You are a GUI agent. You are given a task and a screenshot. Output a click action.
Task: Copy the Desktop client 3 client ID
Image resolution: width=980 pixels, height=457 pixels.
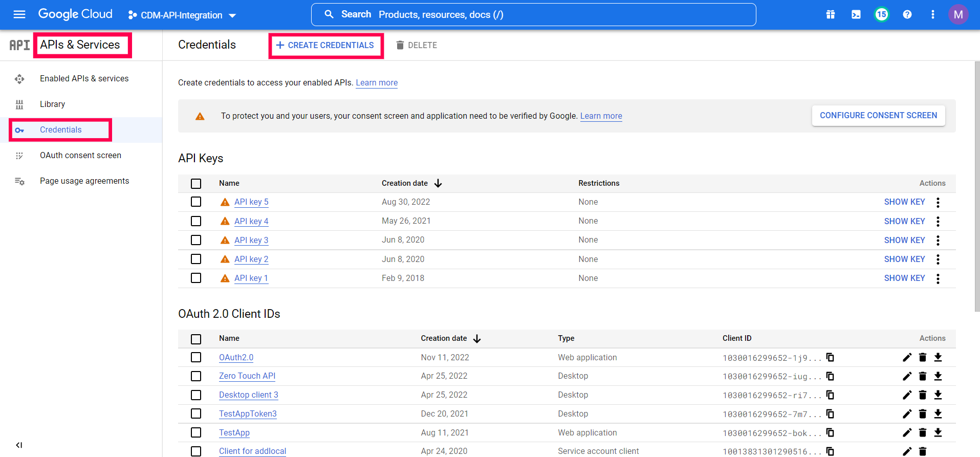(830, 395)
